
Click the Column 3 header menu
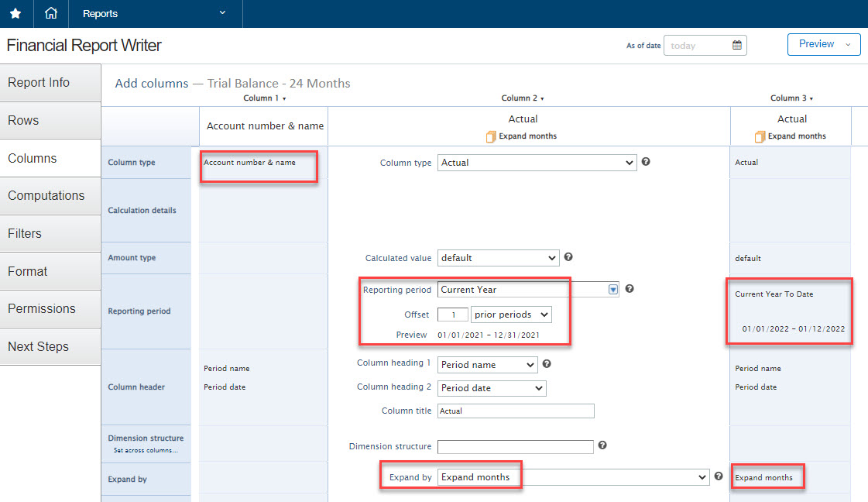(791, 98)
